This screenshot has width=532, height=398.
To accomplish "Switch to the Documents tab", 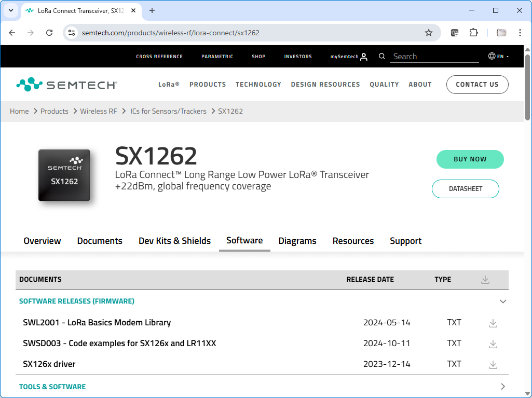I will [x=100, y=240].
